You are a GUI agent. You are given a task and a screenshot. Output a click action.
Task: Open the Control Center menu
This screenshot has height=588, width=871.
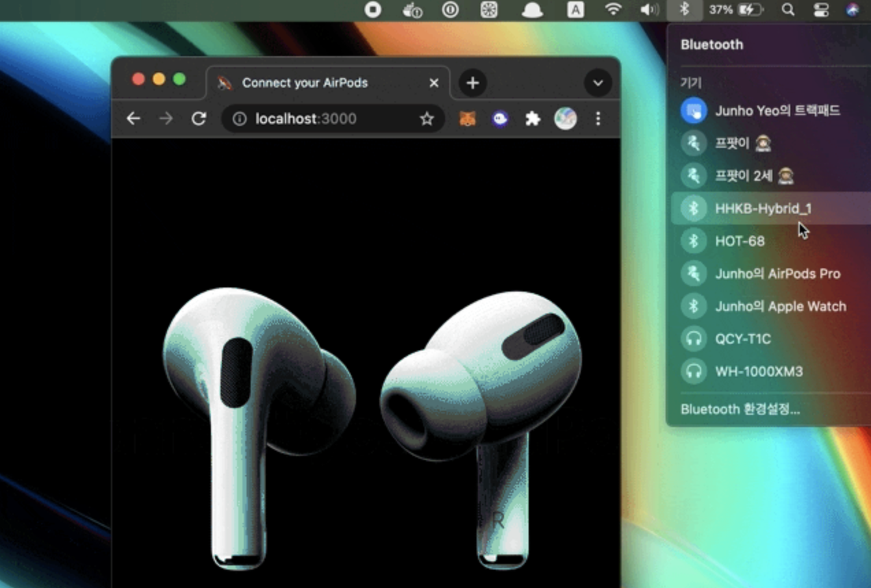pyautogui.click(x=820, y=10)
